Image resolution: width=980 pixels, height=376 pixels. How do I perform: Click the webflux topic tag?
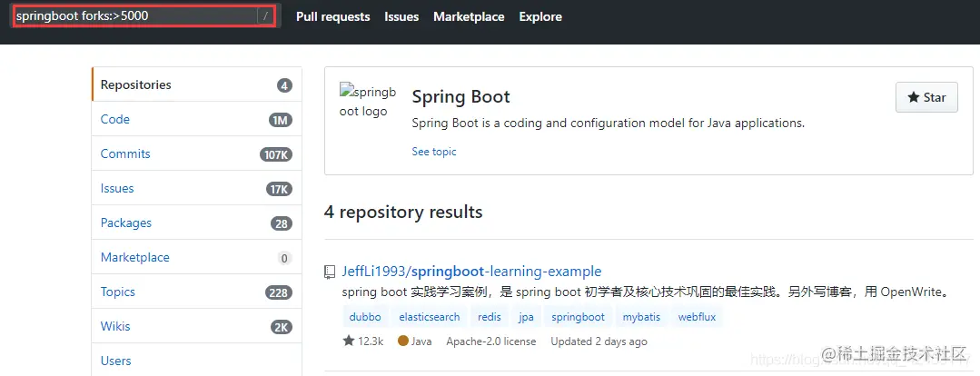[697, 317]
